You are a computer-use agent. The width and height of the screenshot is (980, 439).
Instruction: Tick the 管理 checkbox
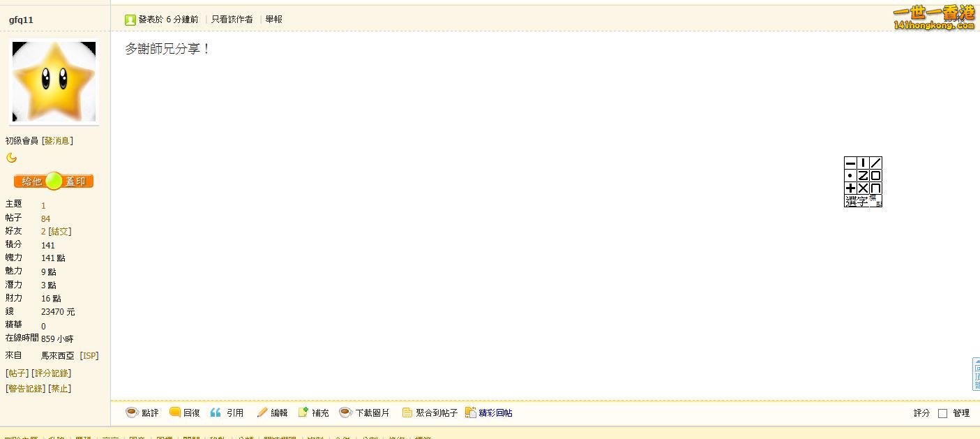942,413
